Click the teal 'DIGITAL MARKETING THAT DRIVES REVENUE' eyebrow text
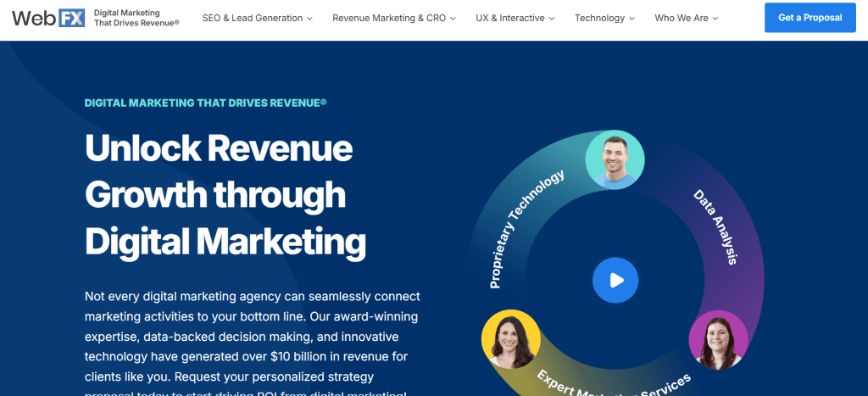 tap(205, 103)
